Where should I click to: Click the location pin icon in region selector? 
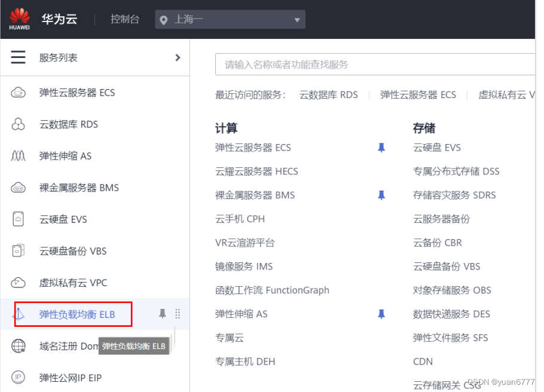coord(163,20)
